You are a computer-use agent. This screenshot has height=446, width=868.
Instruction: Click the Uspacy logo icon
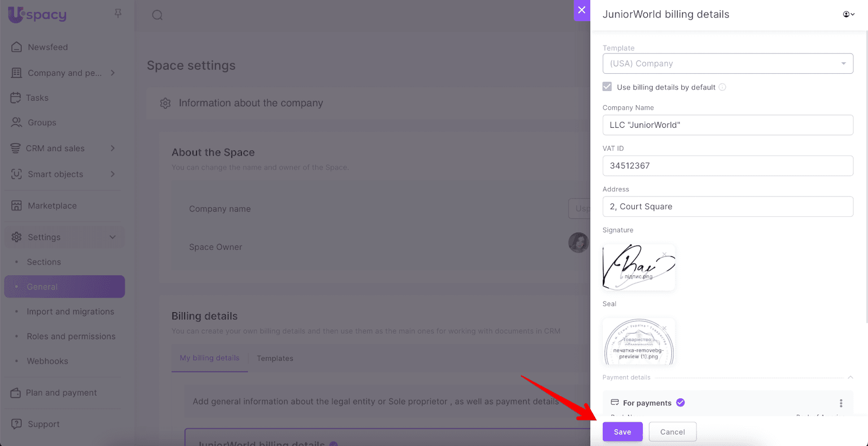pos(16,15)
